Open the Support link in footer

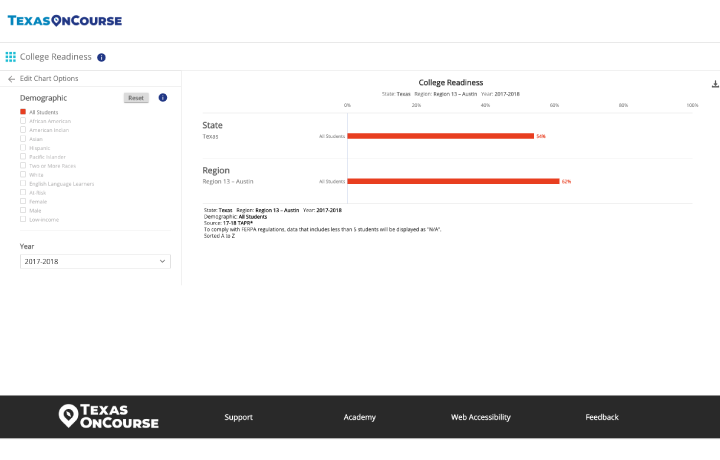[x=238, y=417]
